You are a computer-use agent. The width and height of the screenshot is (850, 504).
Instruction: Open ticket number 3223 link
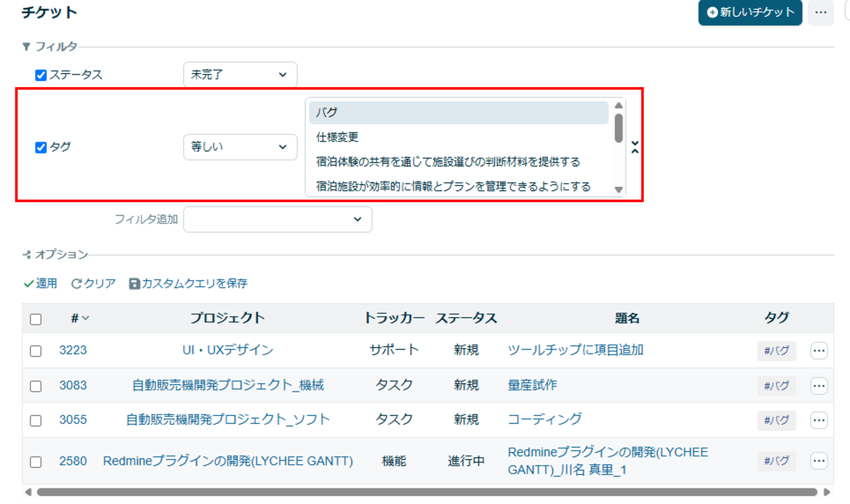click(x=73, y=350)
